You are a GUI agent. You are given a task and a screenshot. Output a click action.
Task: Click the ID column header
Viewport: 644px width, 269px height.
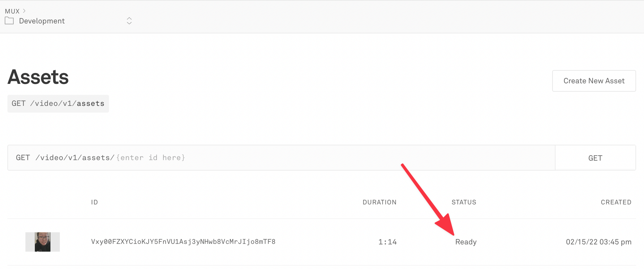tap(94, 202)
